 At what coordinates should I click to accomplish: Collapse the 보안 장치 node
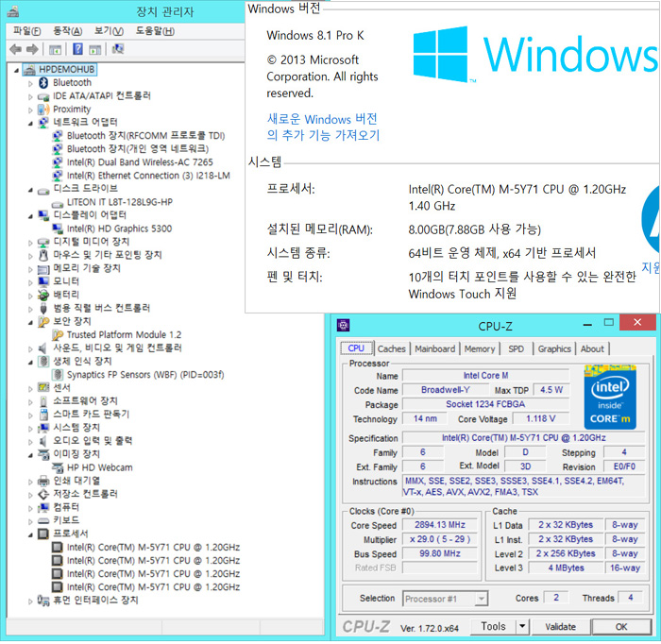point(30,323)
